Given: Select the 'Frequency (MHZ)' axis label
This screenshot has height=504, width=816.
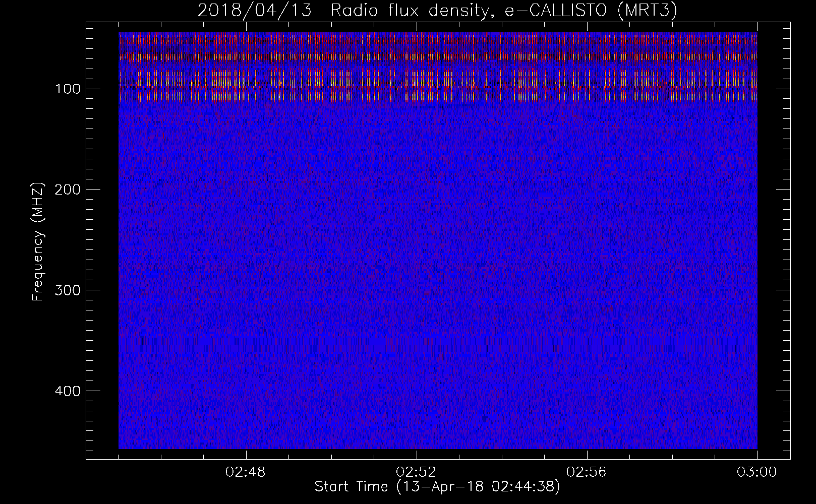Looking at the screenshot, I should pyautogui.click(x=38, y=241).
